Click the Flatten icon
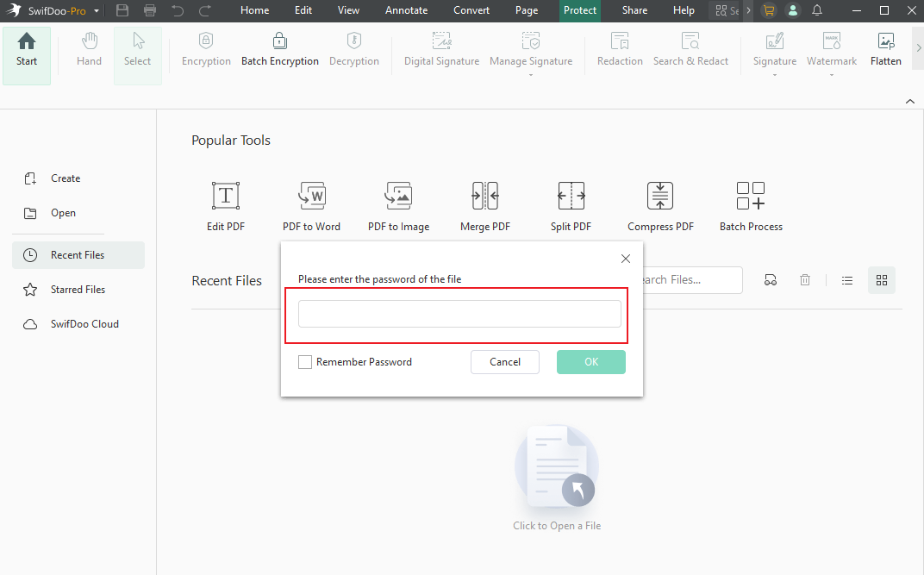 (x=886, y=41)
